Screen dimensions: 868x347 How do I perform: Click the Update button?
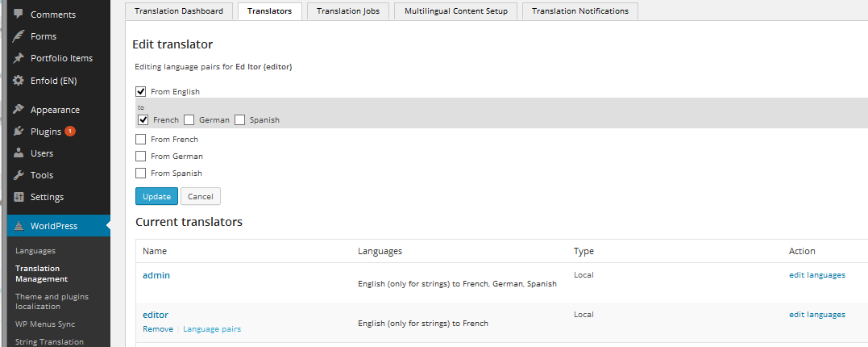click(156, 196)
